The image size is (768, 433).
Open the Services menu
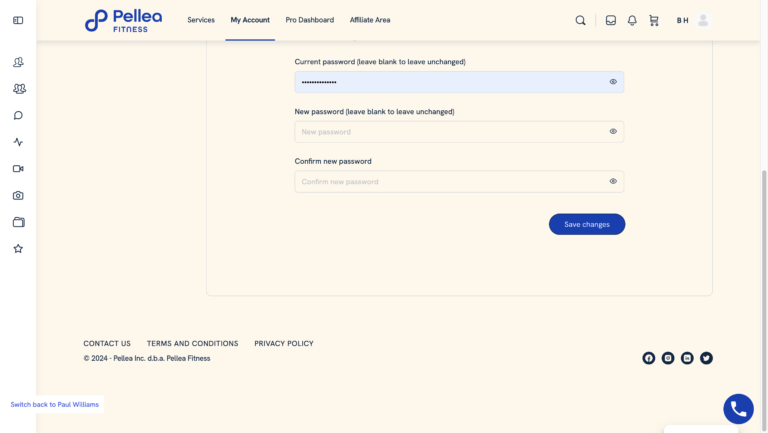201,20
